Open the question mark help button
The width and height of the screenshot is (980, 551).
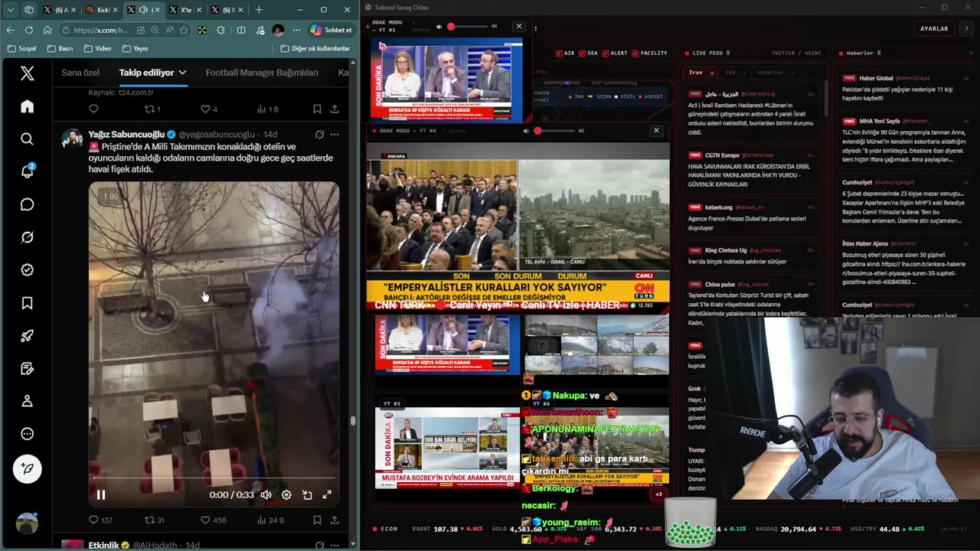tap(965, 28)
